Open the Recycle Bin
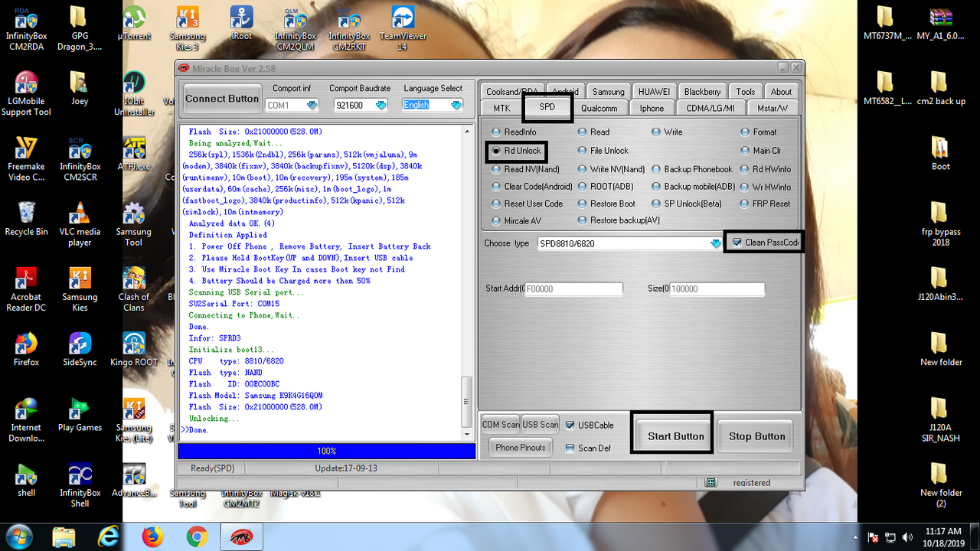Image resolution: width=980 pixels, height=551 pixels. [26, 219]
